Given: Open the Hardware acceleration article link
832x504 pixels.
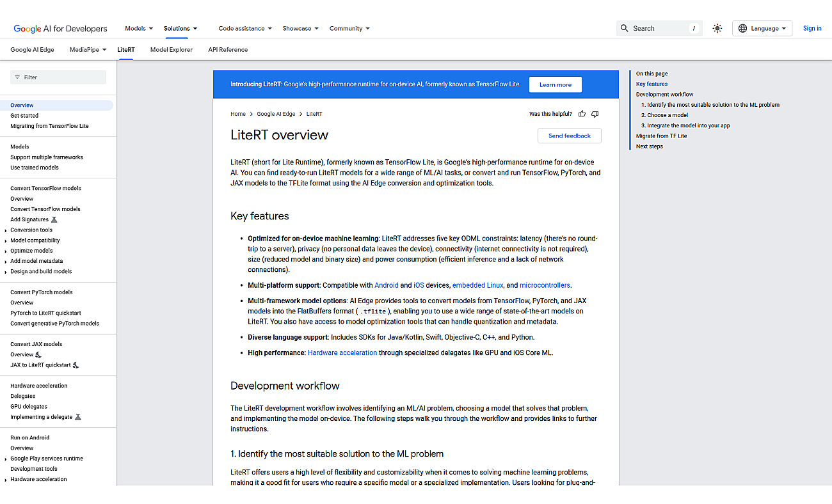Looking at the screenshot, I should click(x=342, y=352).
